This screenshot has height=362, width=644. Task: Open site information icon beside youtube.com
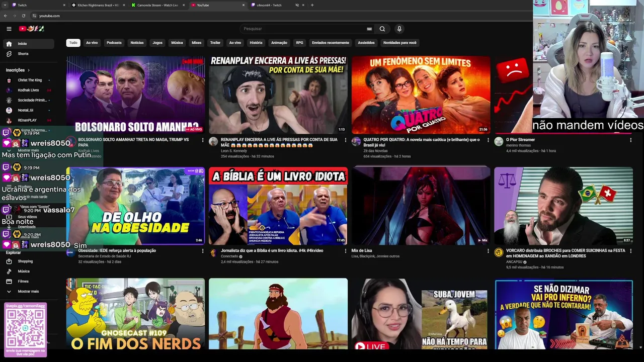(34, 16)
